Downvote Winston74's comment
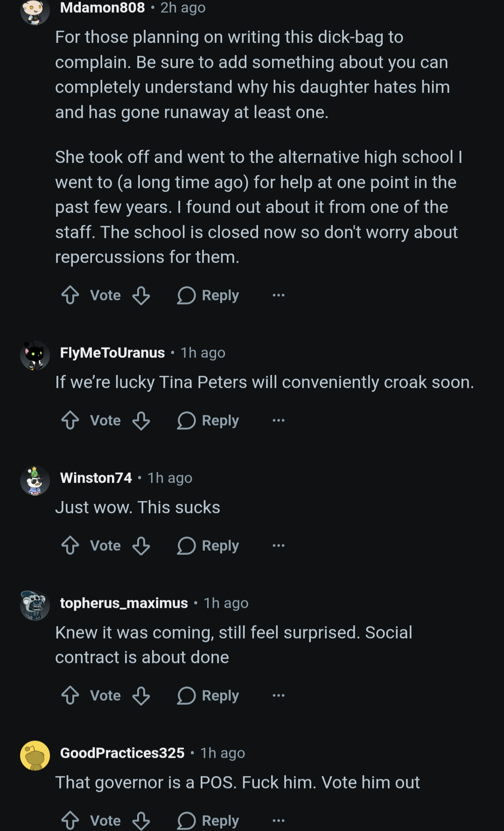Screen dimensions: 504x831 [141, 546]
